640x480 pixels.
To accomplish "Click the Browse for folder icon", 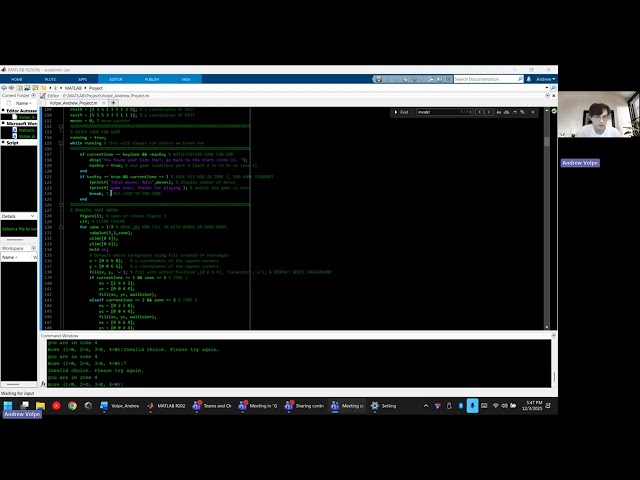I will [27, 88].
